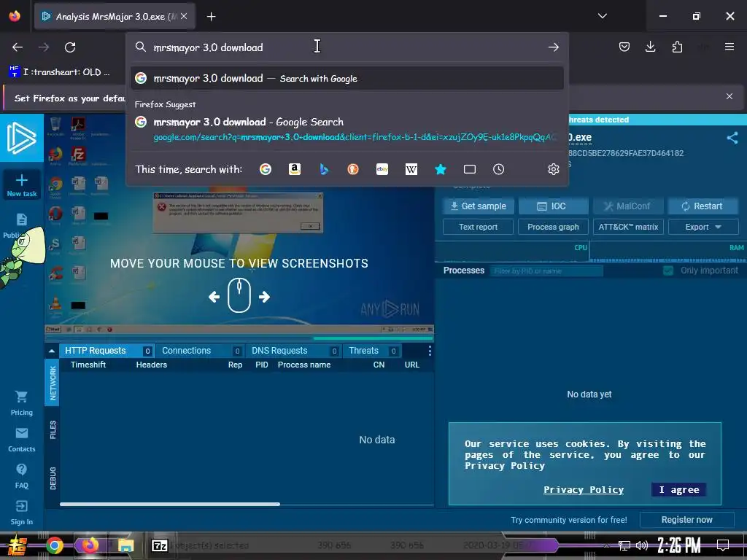This screenshot has width=747, height=560.
Task: Accept cookies with I agree
Action: click(x=678, y=489)
